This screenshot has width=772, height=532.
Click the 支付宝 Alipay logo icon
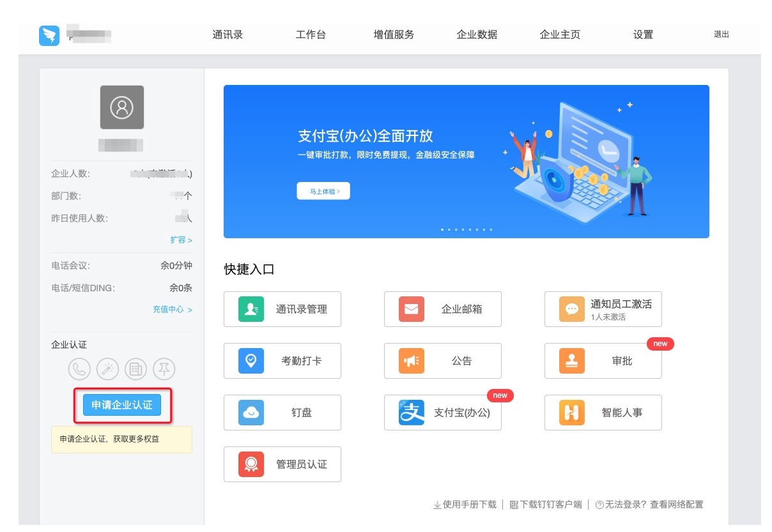click(412, 413)
